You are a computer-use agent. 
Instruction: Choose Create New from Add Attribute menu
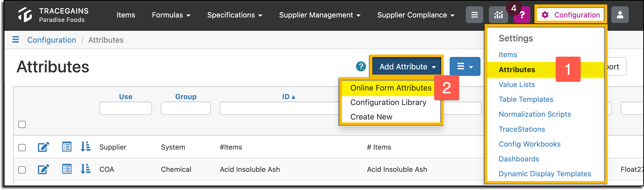click(x=371, y=117)
